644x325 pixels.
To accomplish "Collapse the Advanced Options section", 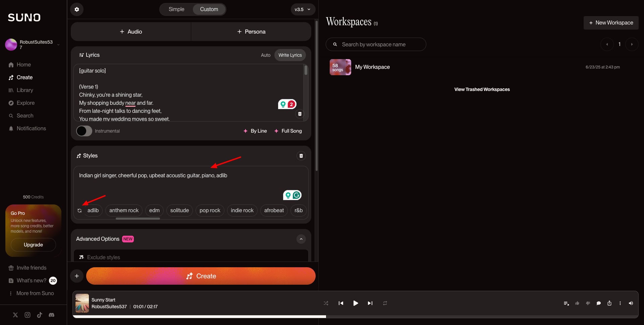I will pos(301,239).
